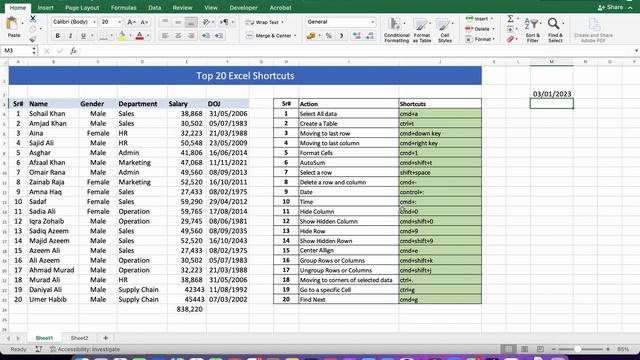Viewport: 640px width, 360px height.
Task: Open the Review ribbon tab
Action: coord(182,8)
